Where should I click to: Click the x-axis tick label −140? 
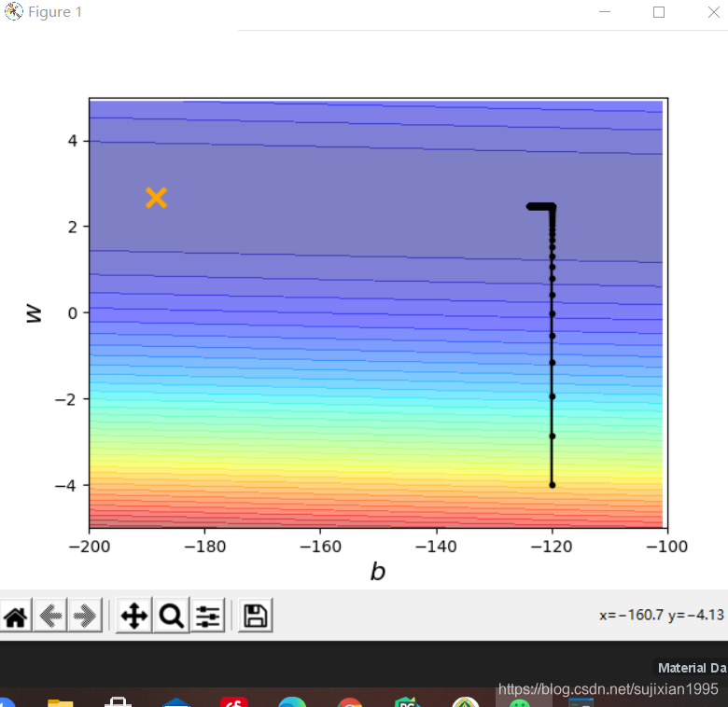(436, 547)
